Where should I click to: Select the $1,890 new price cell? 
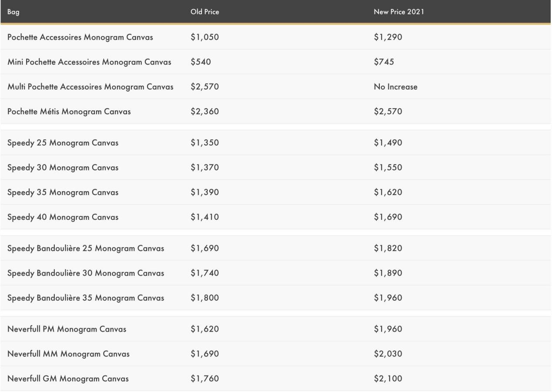click(388, 273)
